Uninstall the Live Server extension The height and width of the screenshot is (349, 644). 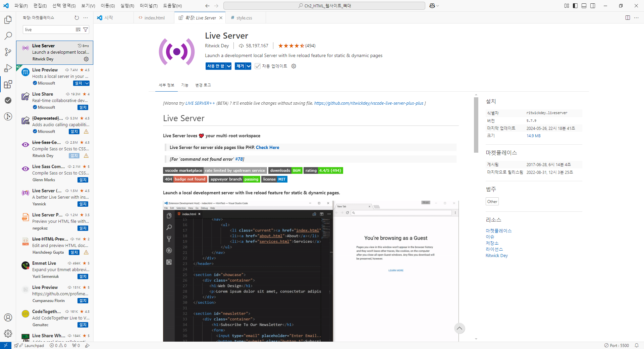coord(240,66)
